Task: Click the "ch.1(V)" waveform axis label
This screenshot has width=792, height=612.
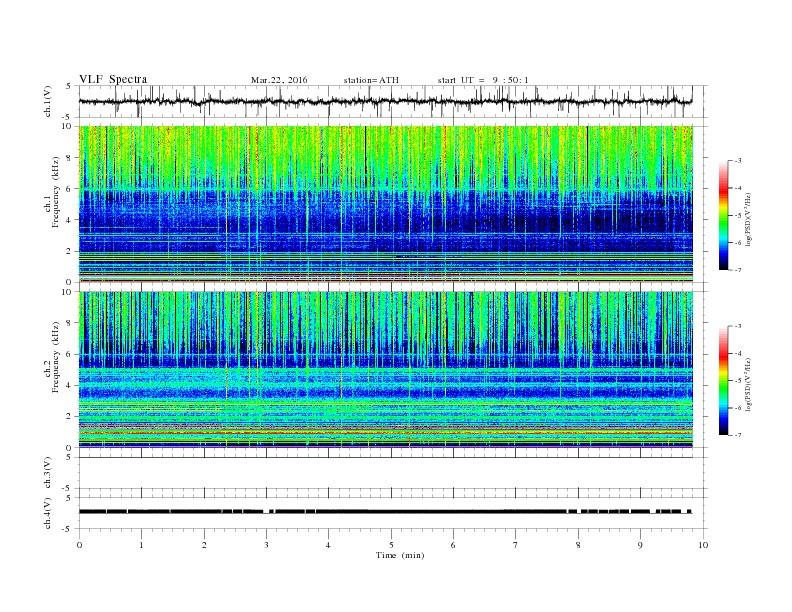Action: coord(48,102)
